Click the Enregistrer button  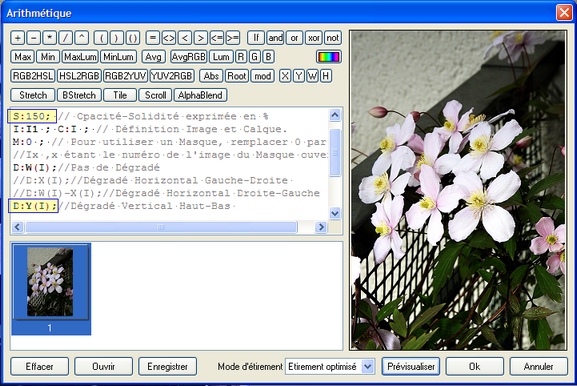click(167, 366)
